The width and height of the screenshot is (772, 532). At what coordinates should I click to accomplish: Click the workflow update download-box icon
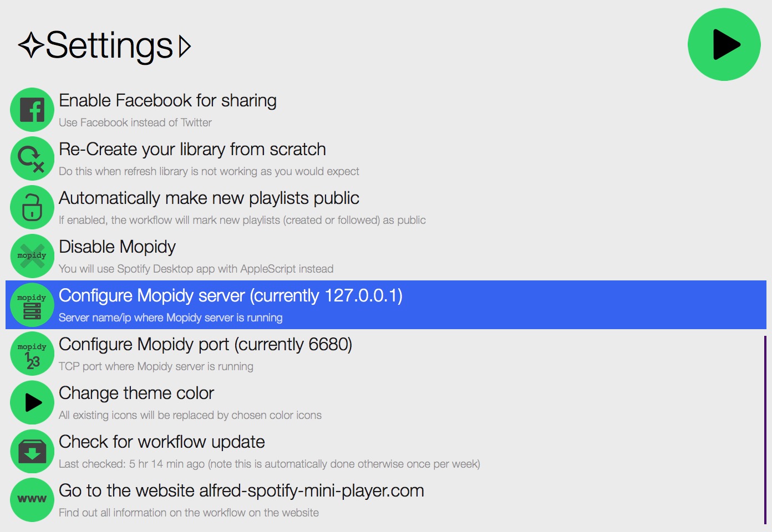(32, 451)
